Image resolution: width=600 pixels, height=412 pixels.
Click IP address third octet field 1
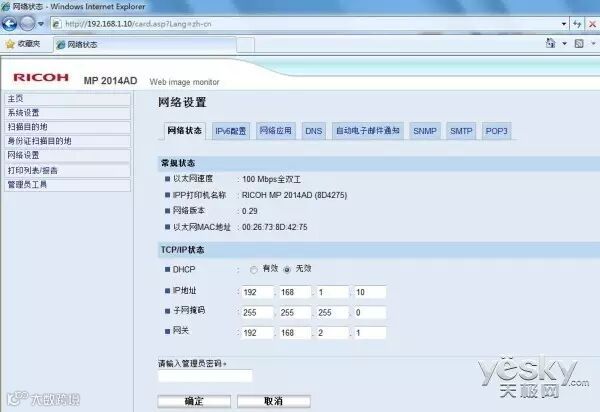click(x=333, y=292)
